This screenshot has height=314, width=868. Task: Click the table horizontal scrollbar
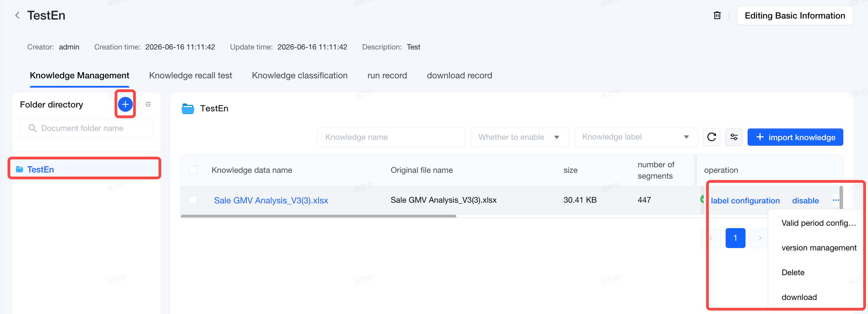coord(318,216)
